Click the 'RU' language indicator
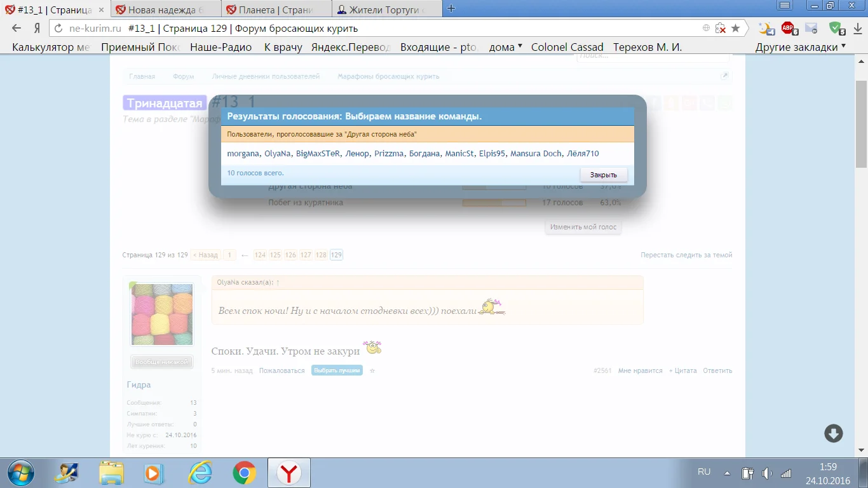 [704, 472]
